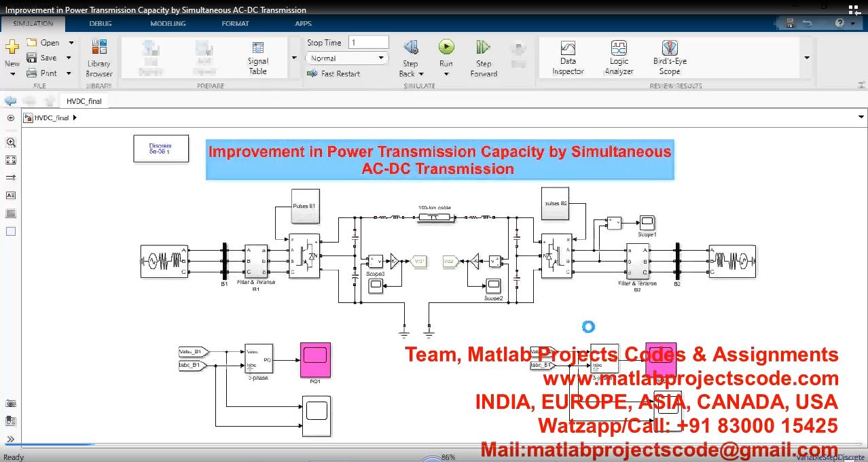Switch to the MODELING ribbon tab
Image resolution: width=868 pixels, height=462 pixels.
click(x=168, y=24)
